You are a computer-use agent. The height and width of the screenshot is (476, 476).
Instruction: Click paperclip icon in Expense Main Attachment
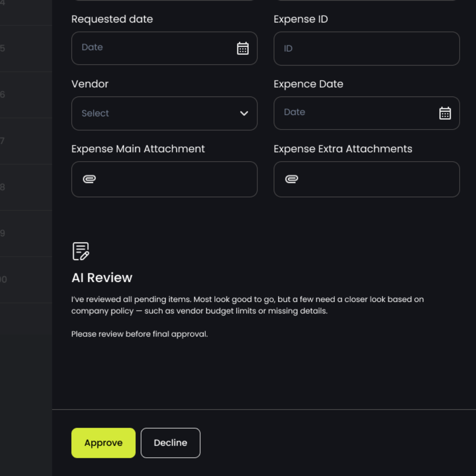(x=89, y=179)
